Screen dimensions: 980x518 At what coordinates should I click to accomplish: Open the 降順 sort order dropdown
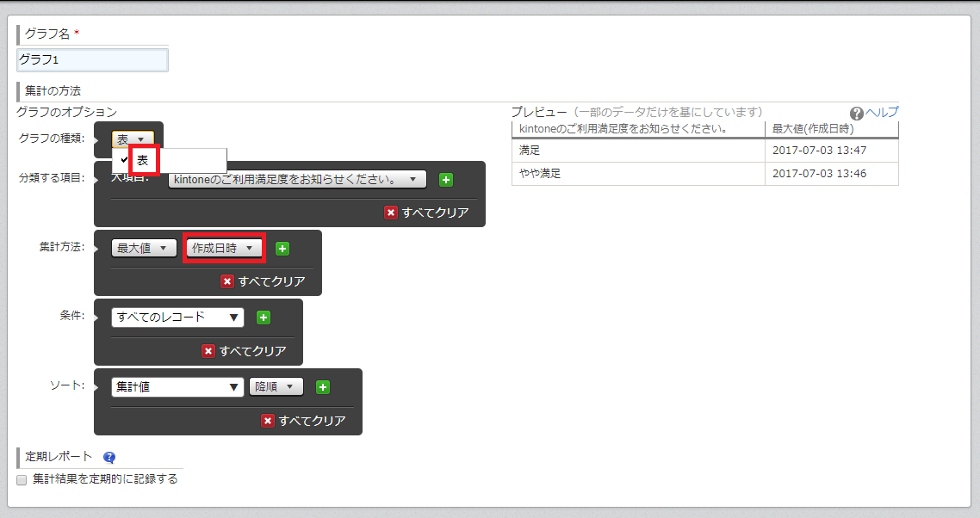coord(277,386)
